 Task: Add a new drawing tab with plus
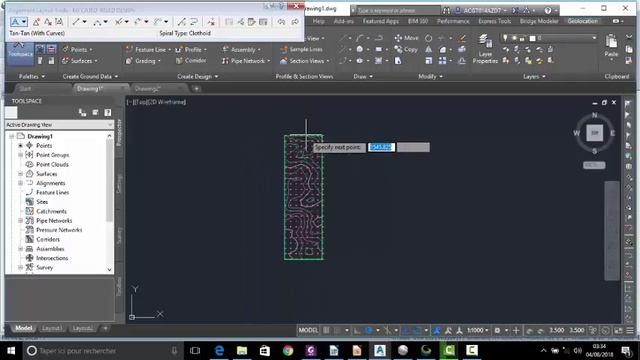[x=196, y=89]
